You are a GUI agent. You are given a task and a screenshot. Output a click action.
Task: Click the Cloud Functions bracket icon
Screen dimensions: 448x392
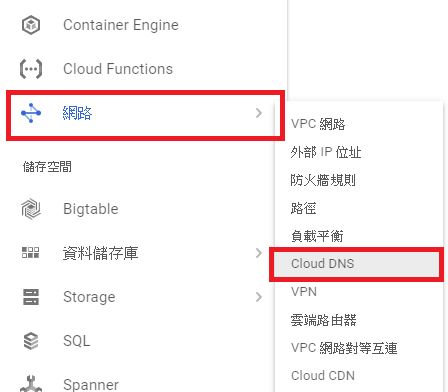coord(31,69)
